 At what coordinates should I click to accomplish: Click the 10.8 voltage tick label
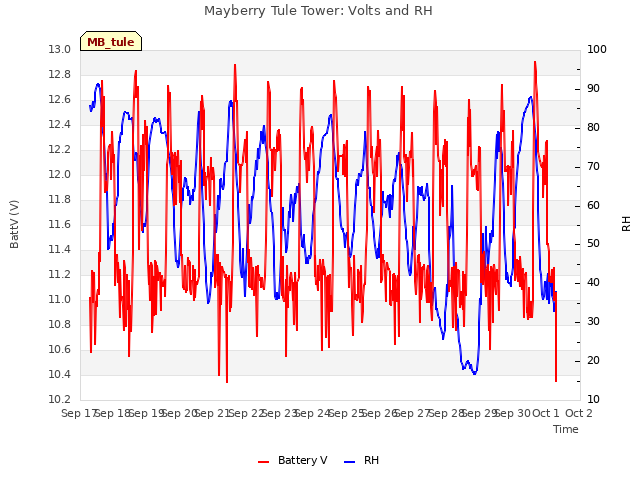(x=60, y=324)
